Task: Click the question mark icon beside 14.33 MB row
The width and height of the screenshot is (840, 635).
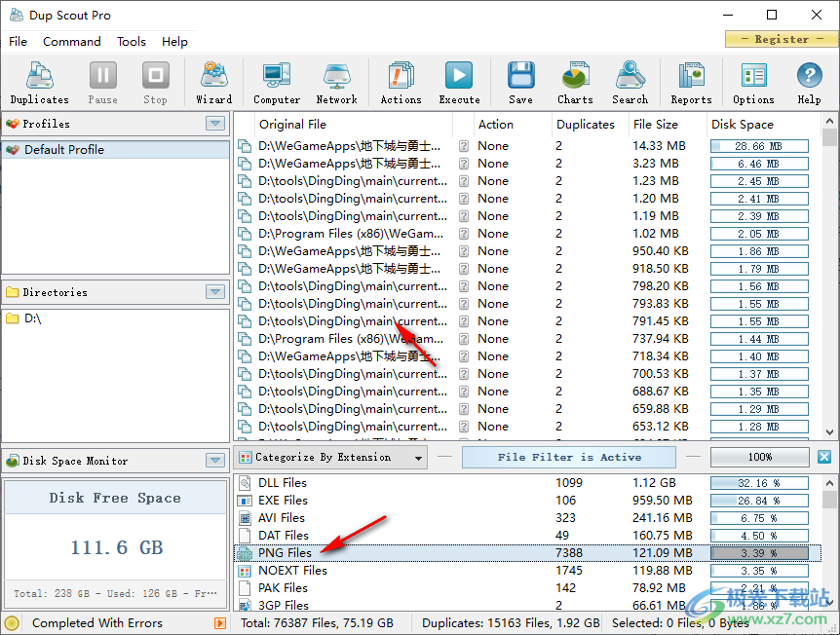Action: coord(464,146)
